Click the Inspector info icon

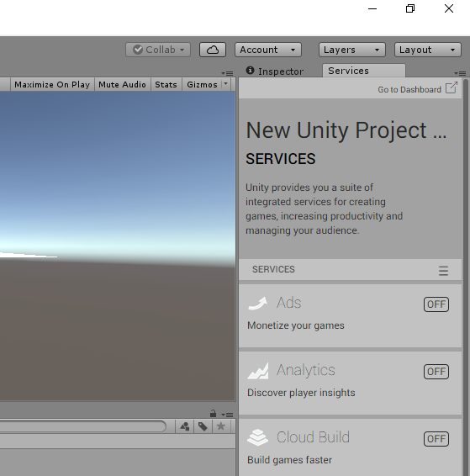pos(250,70)
